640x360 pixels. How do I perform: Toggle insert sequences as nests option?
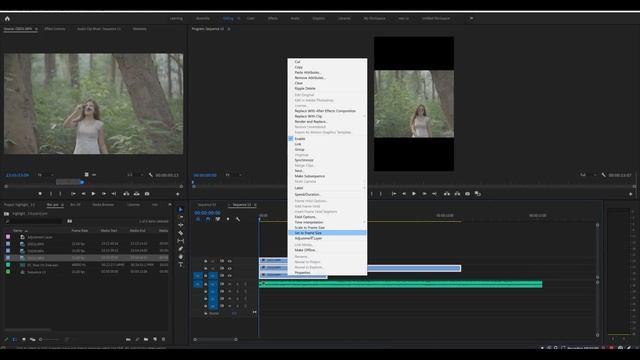tap(198, 219)
